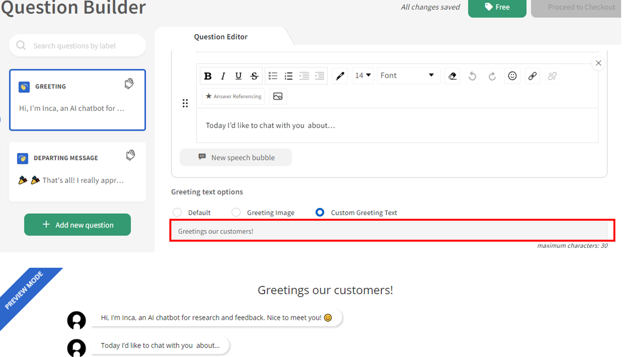Open the emoji picker
Image resolution: width=644 pixels, height=357 pixels.
pos(512,76)
